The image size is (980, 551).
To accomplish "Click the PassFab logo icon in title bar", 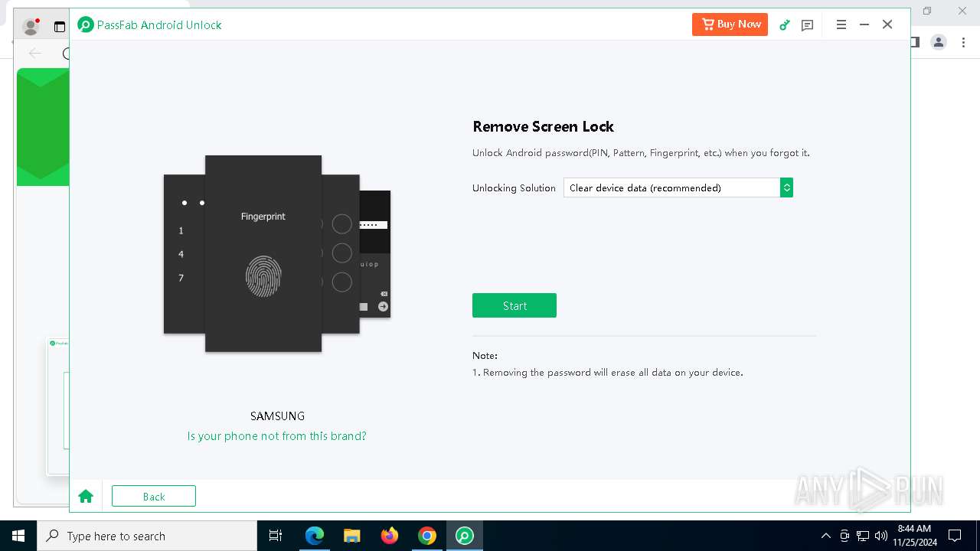I will coord(86,24).
